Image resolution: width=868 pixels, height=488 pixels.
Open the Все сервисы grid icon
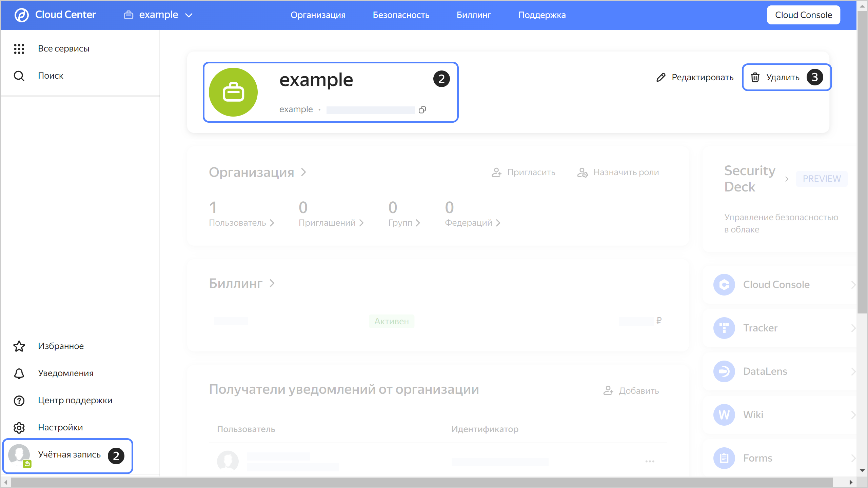point(19,48)
